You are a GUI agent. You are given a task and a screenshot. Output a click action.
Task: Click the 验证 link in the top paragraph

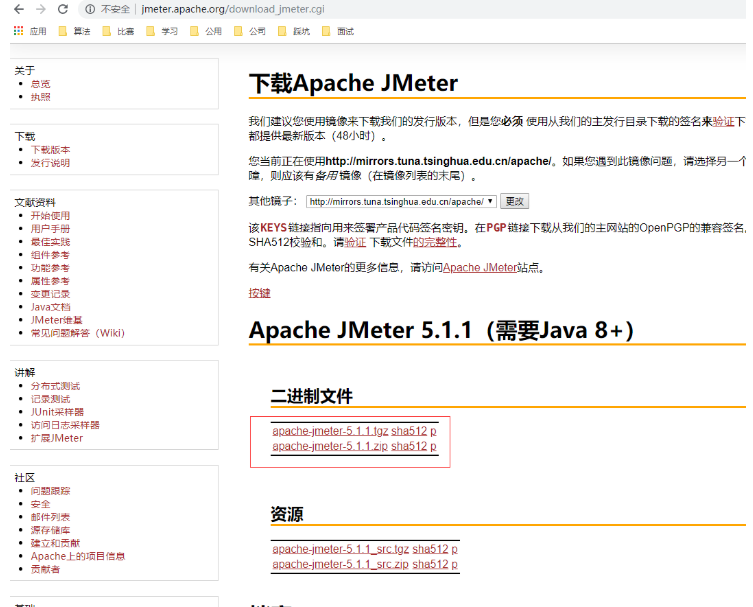tap(724, 121)
